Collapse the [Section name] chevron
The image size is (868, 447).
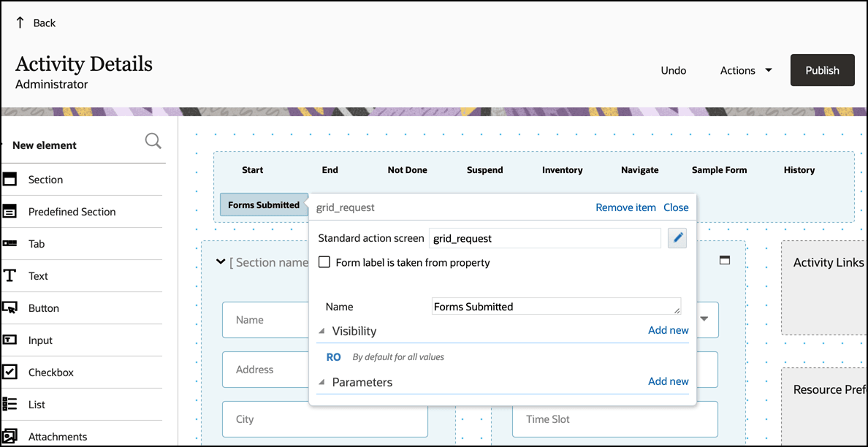(x=221, y=262)
